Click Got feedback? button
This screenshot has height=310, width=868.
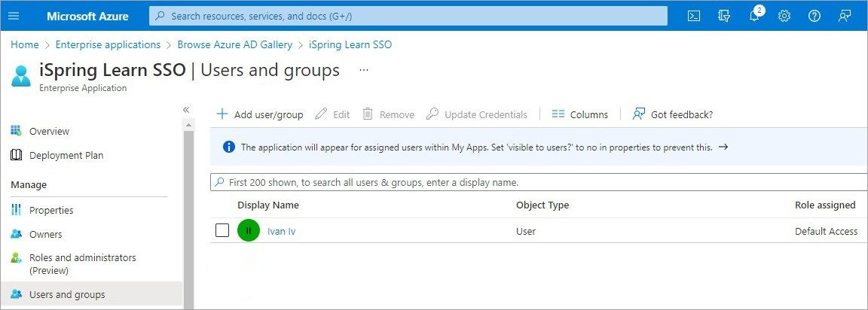673,114
